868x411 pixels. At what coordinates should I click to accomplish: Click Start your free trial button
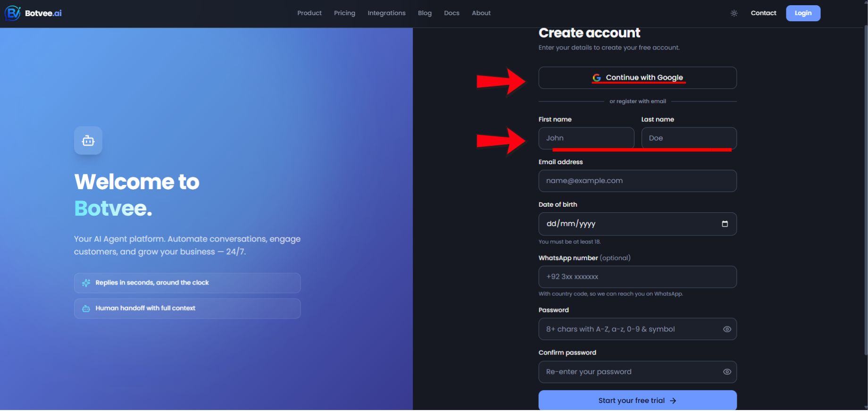[x=637, y=400]
